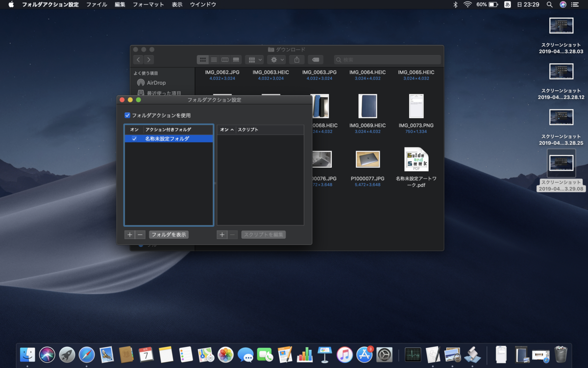Click the フォルダを表示 button
The height and width of the screenshot is (368, 588).
click(169, 235)
